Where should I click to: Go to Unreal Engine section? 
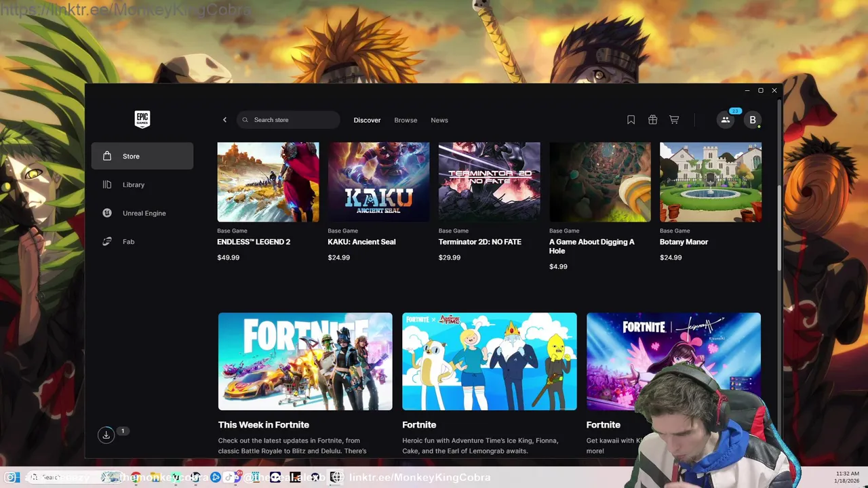click(142, 213)
